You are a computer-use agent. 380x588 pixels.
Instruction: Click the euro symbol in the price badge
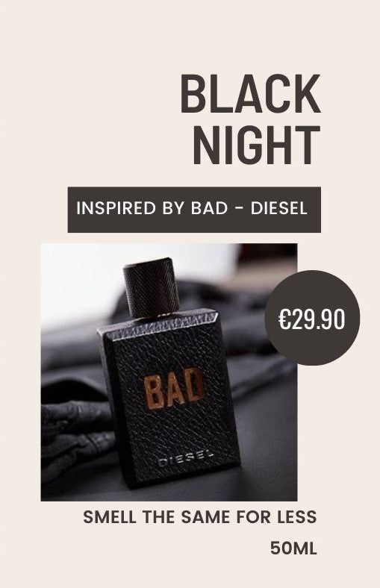point(284,319)
